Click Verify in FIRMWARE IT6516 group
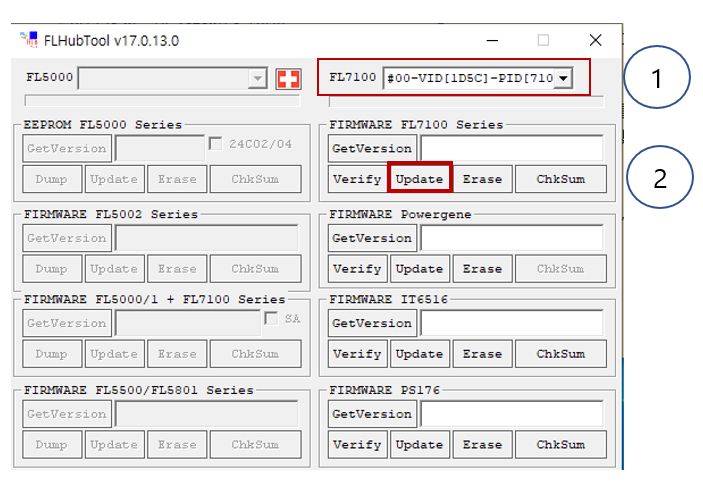Image resolution: width=703 pixels, height=487 pixels. [x=357, y=354]
